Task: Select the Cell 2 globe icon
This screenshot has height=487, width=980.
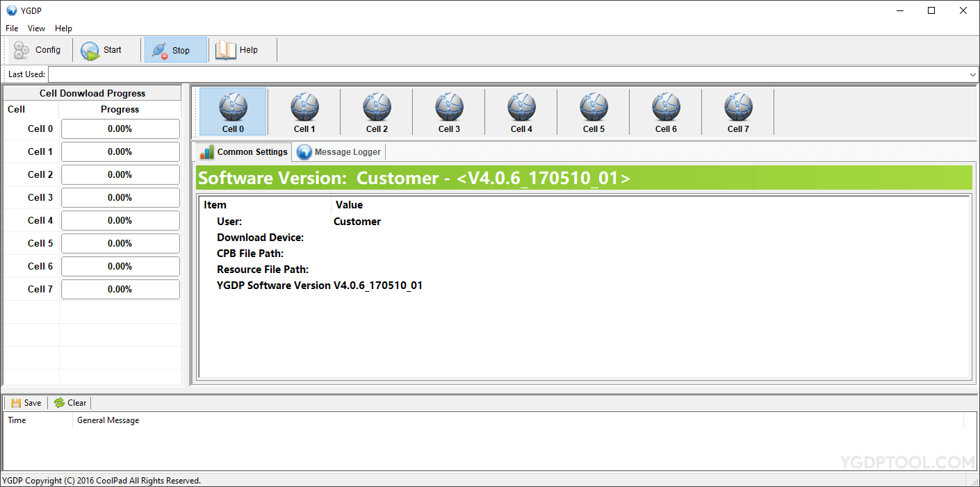Action: point(377,111)
